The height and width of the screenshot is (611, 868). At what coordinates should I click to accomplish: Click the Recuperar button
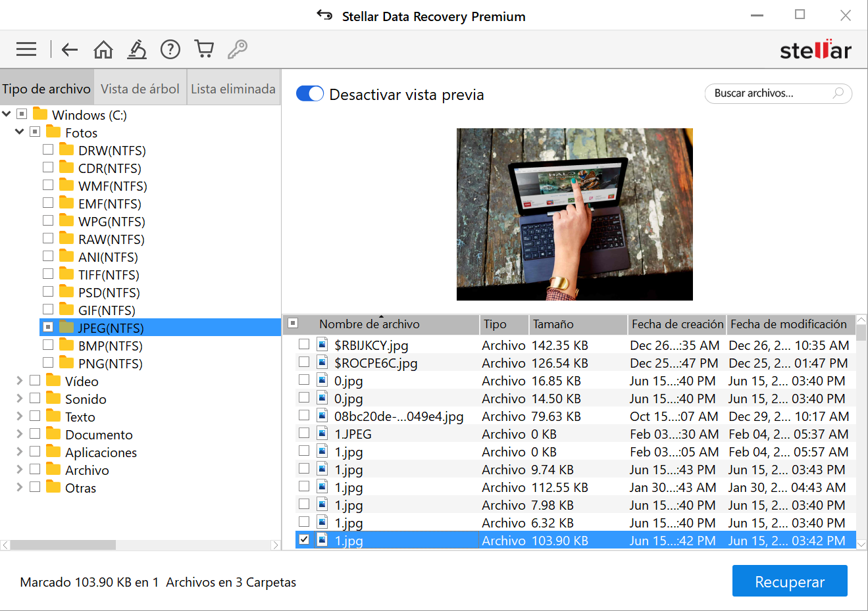789,581
